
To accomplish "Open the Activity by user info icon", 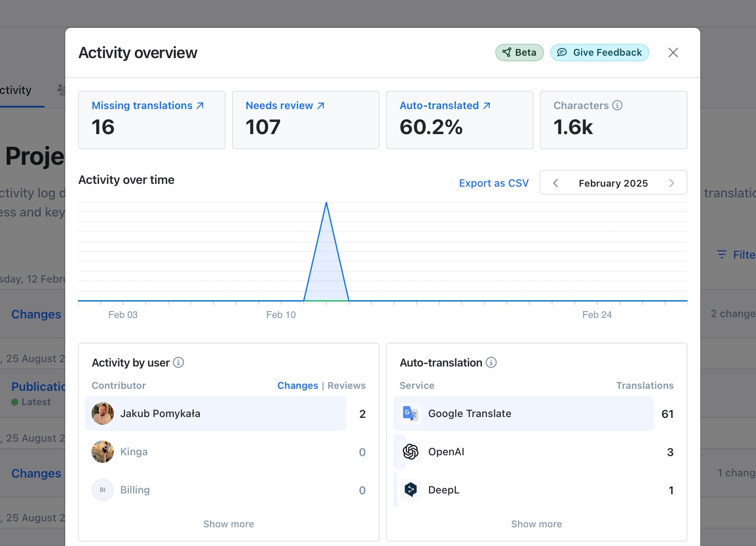I will [x=179, y=363].
